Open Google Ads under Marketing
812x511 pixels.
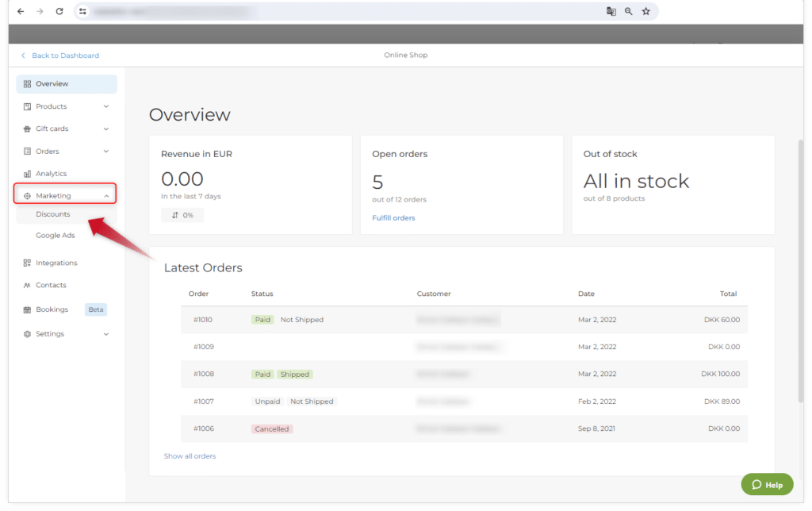(56, 236)
